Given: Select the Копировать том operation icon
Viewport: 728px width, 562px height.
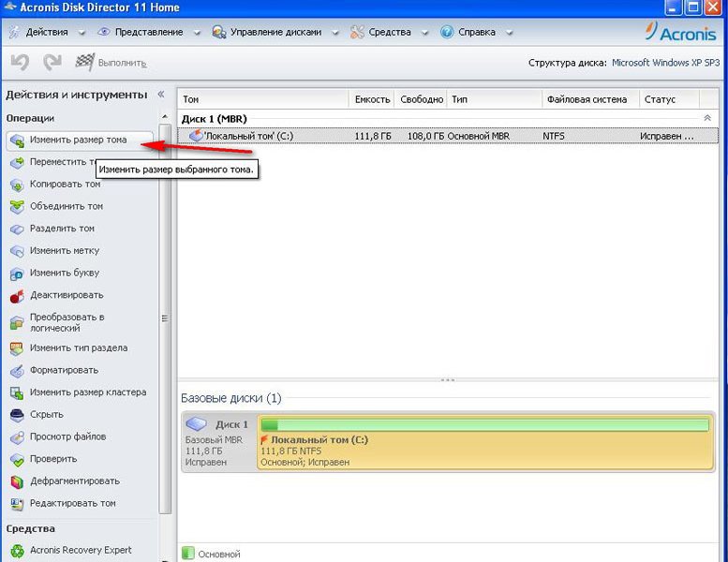Looking at the screenshot, I should point(16,185).
